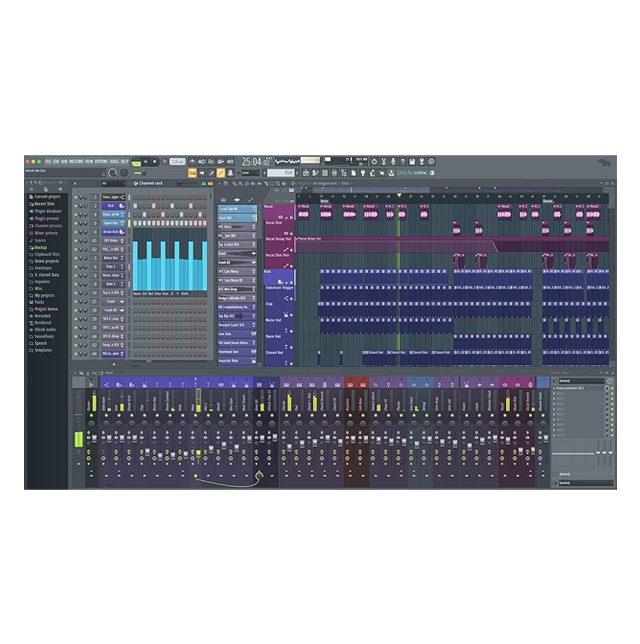
Task: Select the magnifier zoom tool in playlist toolbar
Action: coord(278,184)
